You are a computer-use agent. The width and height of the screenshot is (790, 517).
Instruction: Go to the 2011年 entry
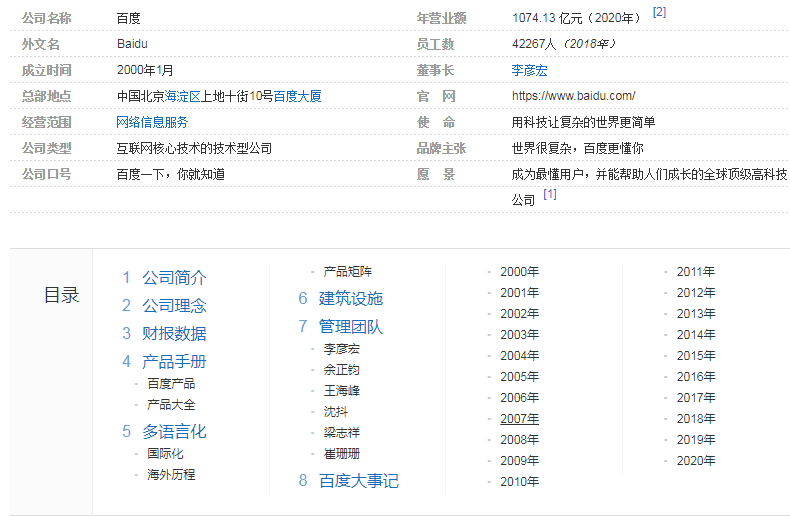point(696,272)
